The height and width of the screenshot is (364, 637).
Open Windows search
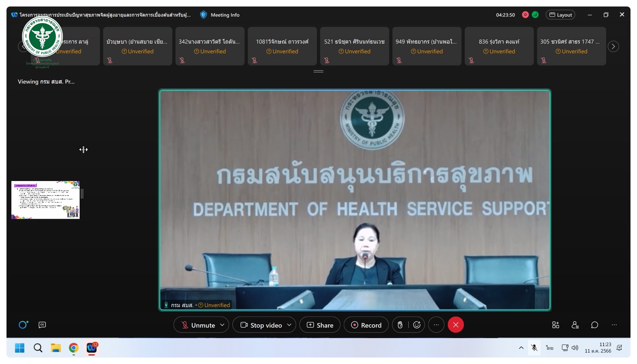pos(38,348)
